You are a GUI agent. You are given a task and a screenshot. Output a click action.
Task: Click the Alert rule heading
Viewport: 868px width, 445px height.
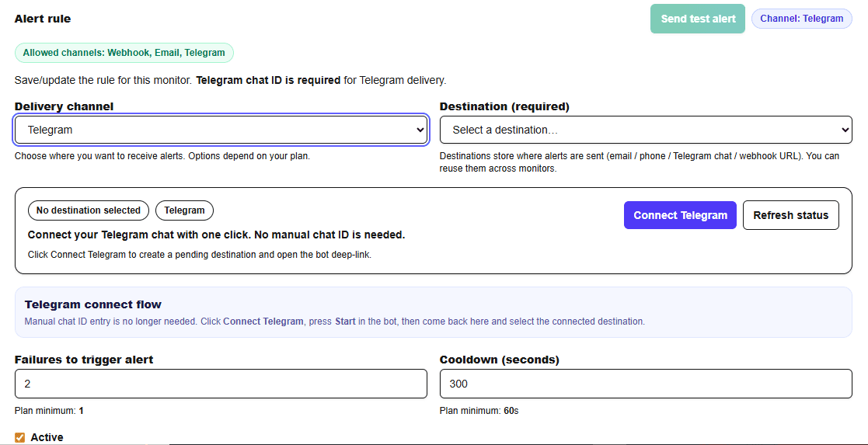[43, 19]
